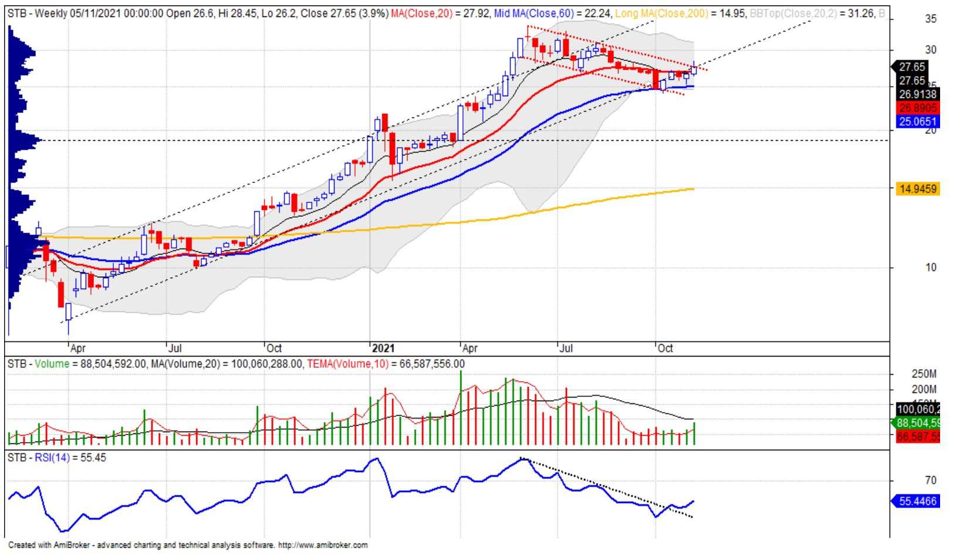Image resolution: width=953 pixels, height=560 pixels.
Task: Click the blue 'Mid MA(Close,60) = 22.24' legend
Action: point(552,13)
